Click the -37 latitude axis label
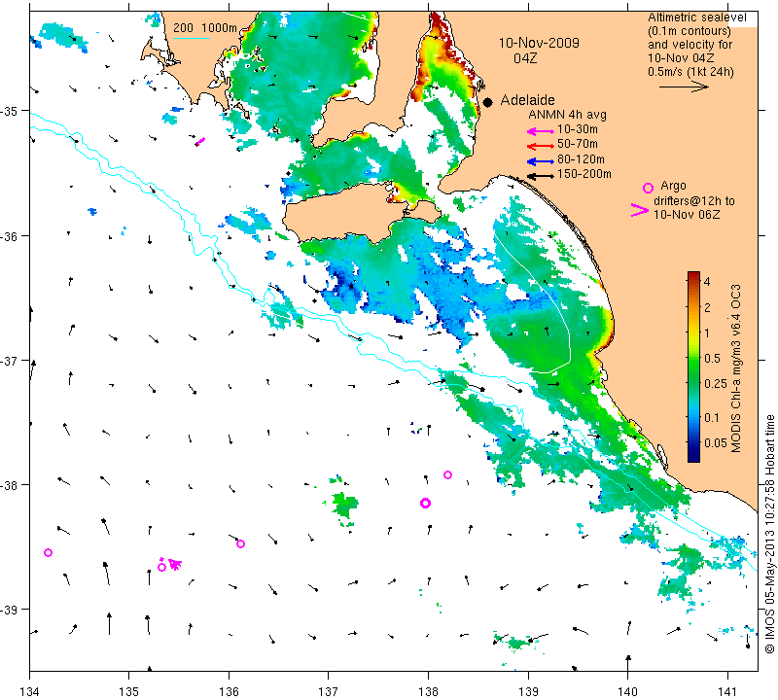 [9, 361]
